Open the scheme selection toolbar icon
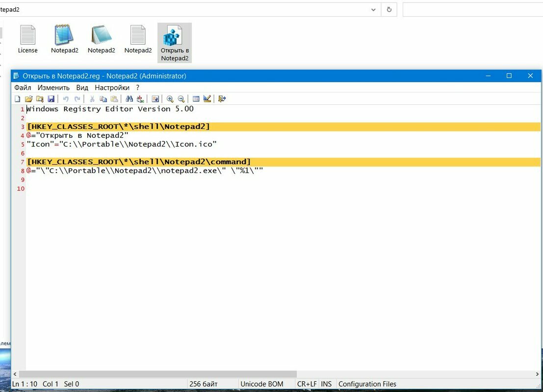543x392 pixels. [196, 99]
